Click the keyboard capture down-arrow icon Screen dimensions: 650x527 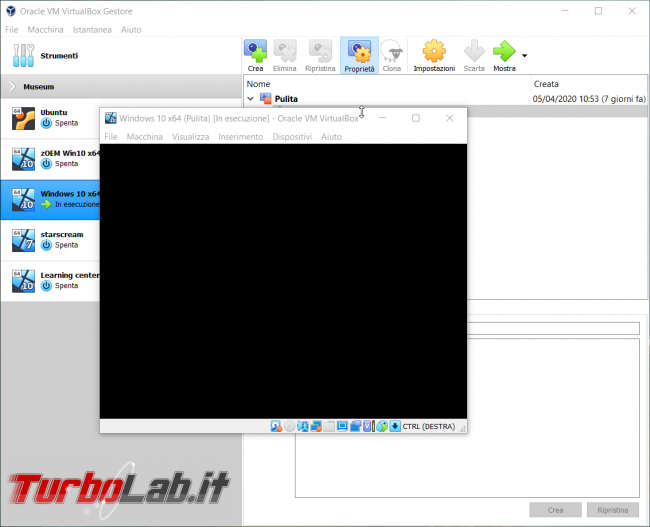point(395,426)
